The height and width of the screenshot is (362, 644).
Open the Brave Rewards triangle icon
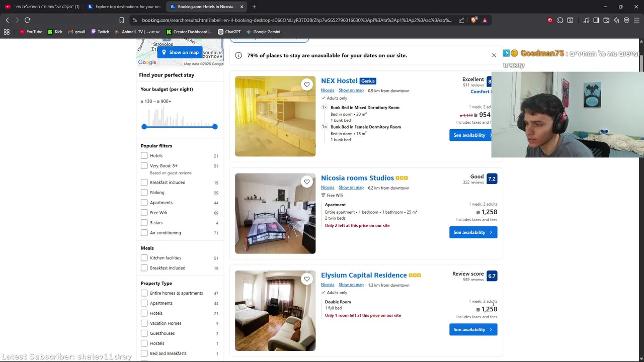485,20
